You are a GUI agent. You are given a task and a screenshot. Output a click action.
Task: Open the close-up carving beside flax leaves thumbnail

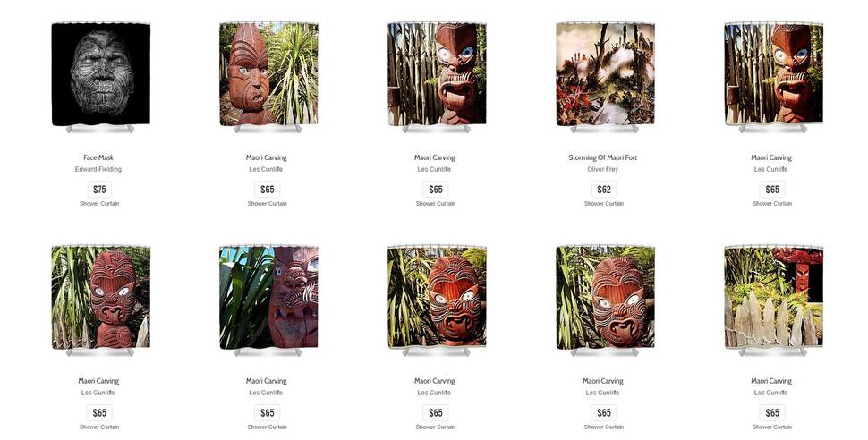click(268, 298)
